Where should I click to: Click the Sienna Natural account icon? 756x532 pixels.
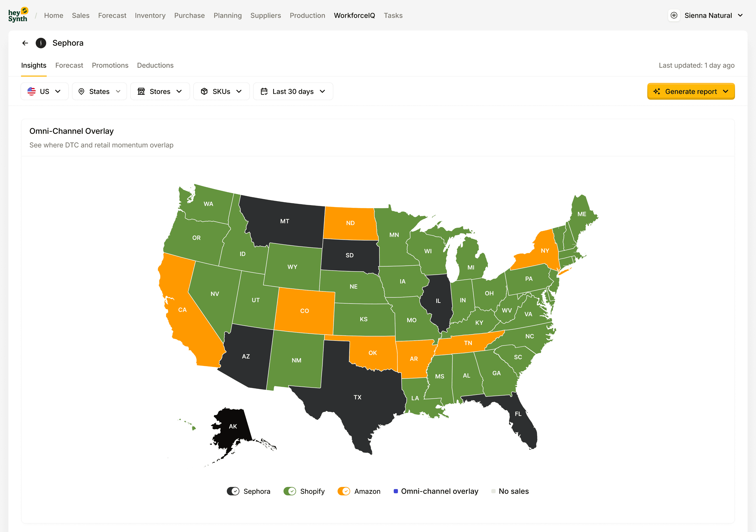[674, 16]
